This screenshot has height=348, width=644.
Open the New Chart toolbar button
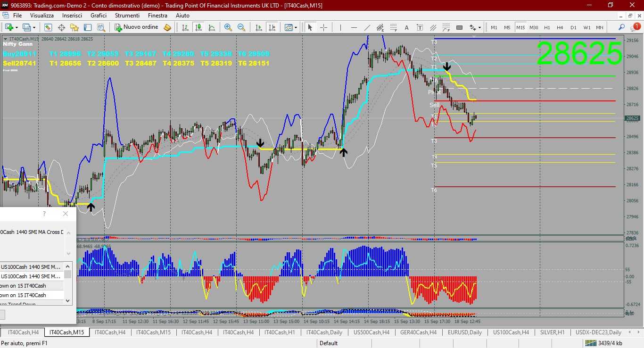(8, 27)
